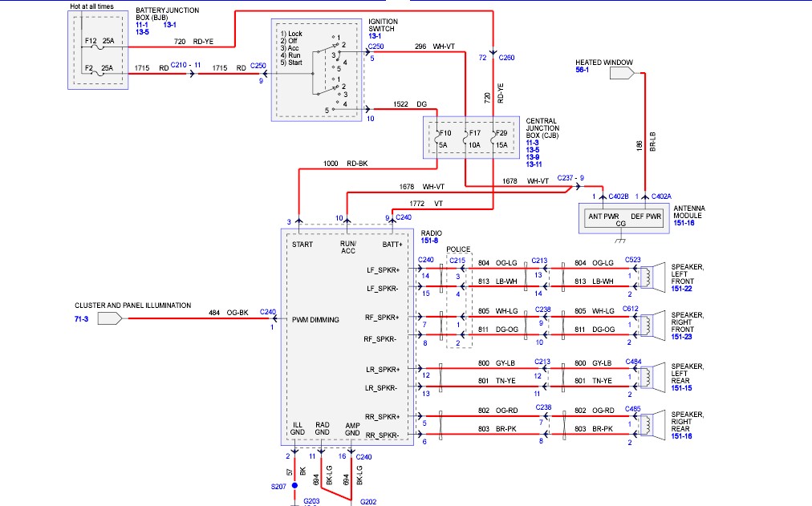Click the left rear speaker symbol
This screenshot has width=812, height=506.
(x=652, y=377)
